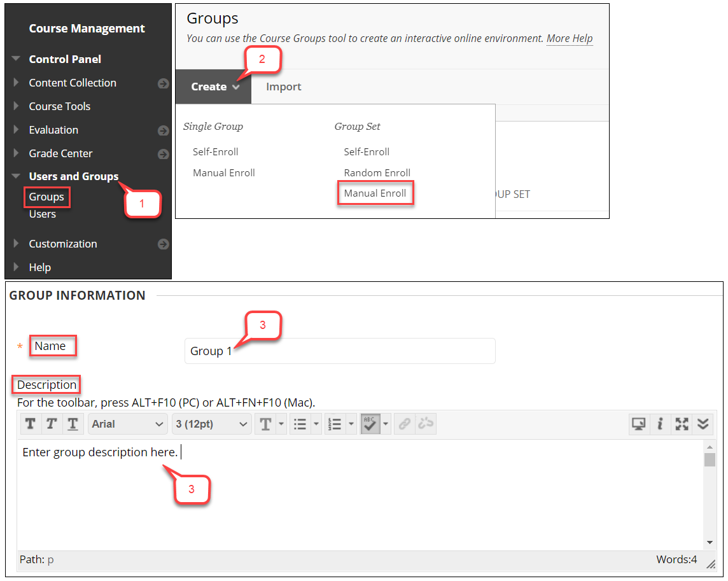Collapse the Control Panel section arrow
Viewport: 728px width, 581px height.
pos(17,59)
